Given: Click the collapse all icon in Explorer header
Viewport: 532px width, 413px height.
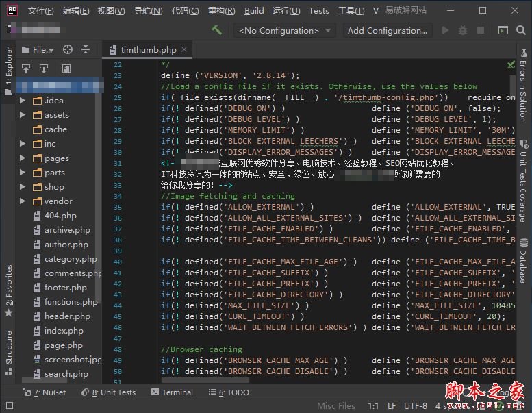Looking at the screenshot, I should tap(86, 49).
